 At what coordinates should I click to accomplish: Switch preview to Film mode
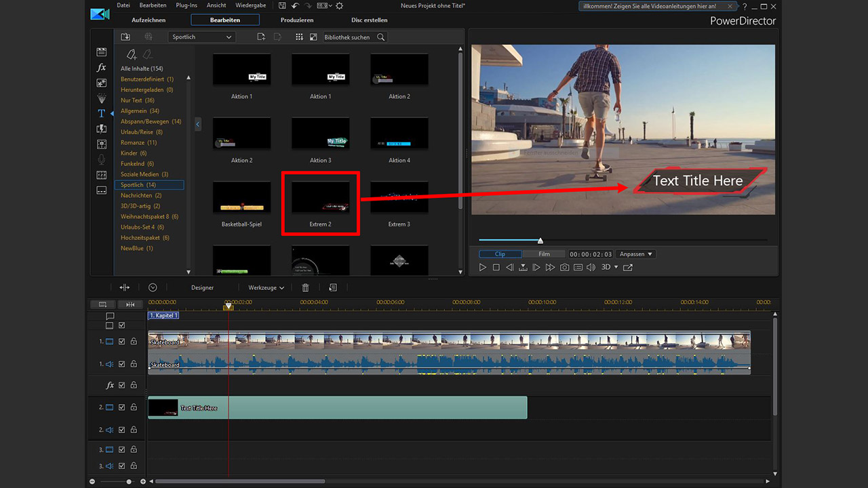point(544,254)
